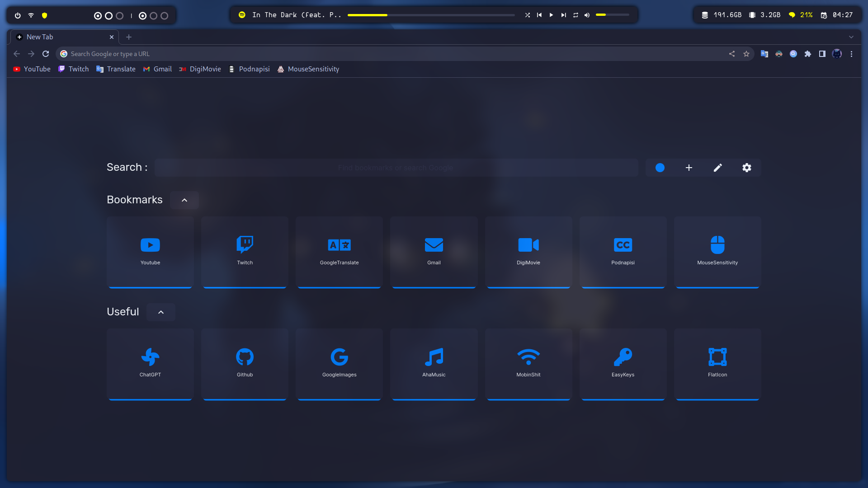This screenshot has height=488, width=868.
Task: Click the plus icon to add a bookmark
Action: pyautogui.click(x=689, y=168)
